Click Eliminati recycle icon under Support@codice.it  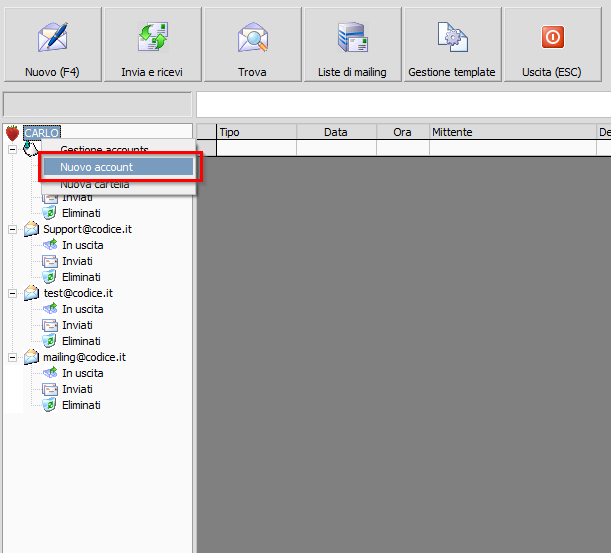(x=49, y=277)
